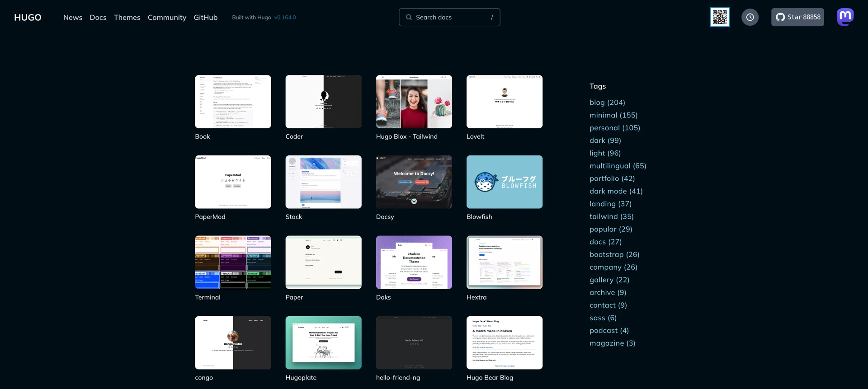The image size is (868, 389).
Task: Open the Doks theme thumbnail
Action: (414, 262)
